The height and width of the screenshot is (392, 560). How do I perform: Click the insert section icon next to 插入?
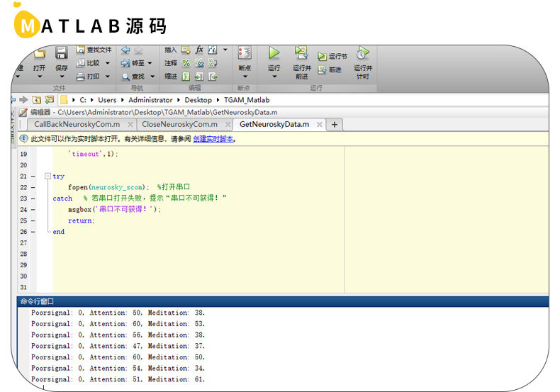(186, 50)
